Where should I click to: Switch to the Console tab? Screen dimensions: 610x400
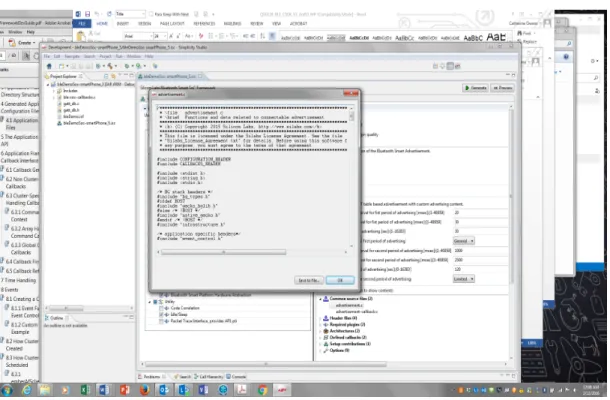tap(236, 377)
